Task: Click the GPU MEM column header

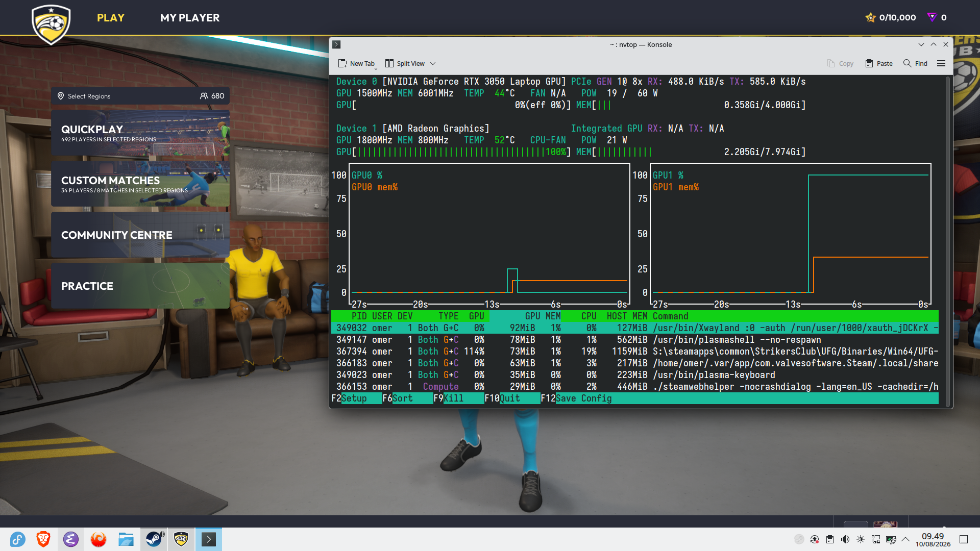Action: 543,316
